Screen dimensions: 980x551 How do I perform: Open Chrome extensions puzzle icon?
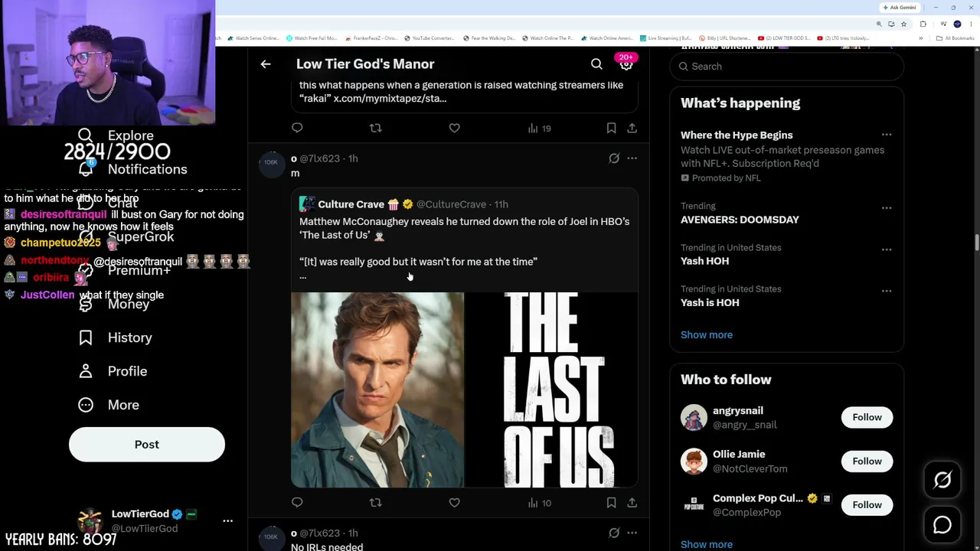pos(923,24)
